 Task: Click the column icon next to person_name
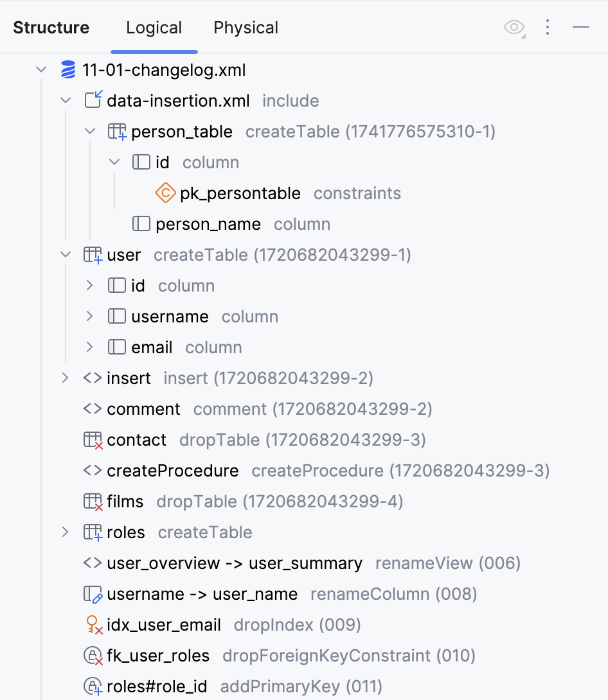[x=140, y=223]
